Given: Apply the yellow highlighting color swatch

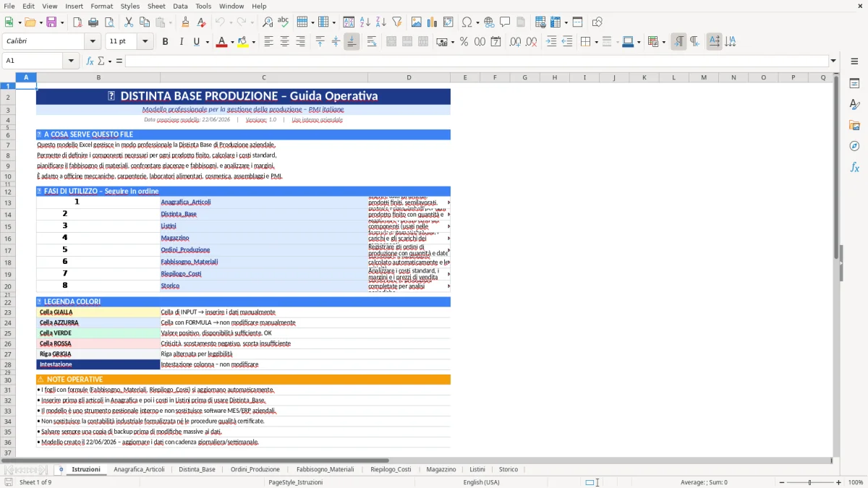Looking at the screenshot, I should [243, 42].
